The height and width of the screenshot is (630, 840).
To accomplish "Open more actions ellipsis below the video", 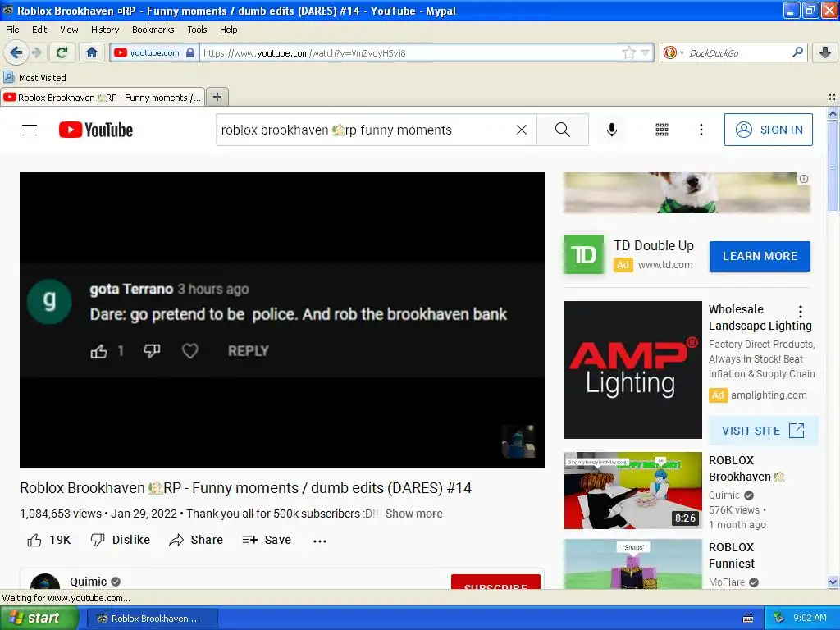I will pos(320,541).
